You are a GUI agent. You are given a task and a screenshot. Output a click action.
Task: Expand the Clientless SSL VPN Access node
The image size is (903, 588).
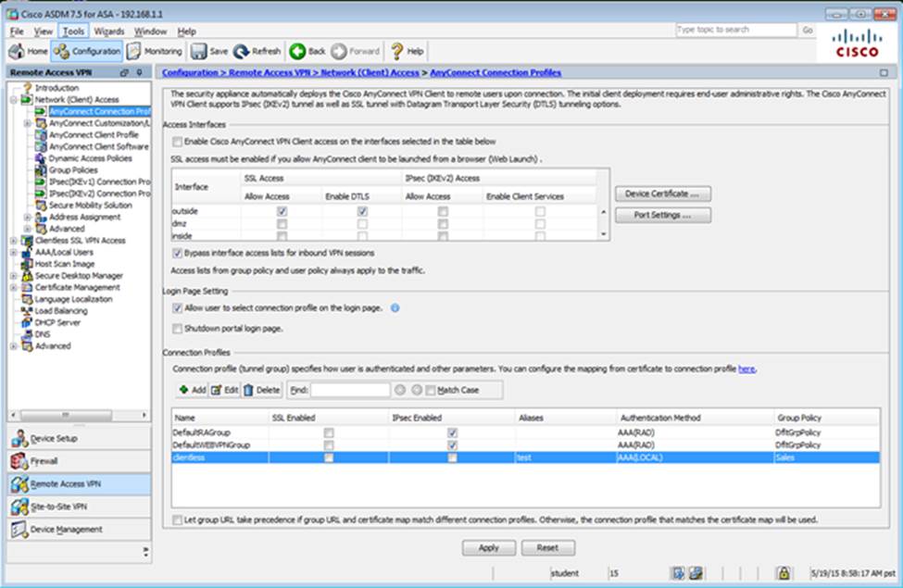click(13, 241)
